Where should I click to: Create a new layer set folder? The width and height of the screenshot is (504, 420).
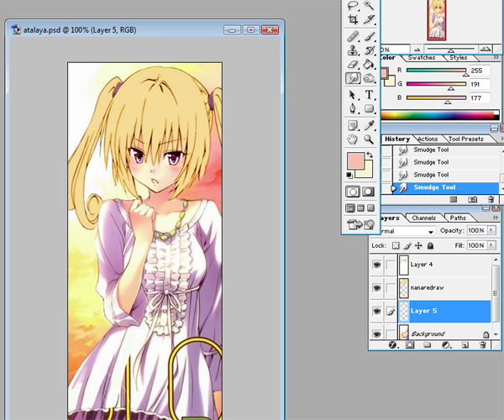point(428,345)
